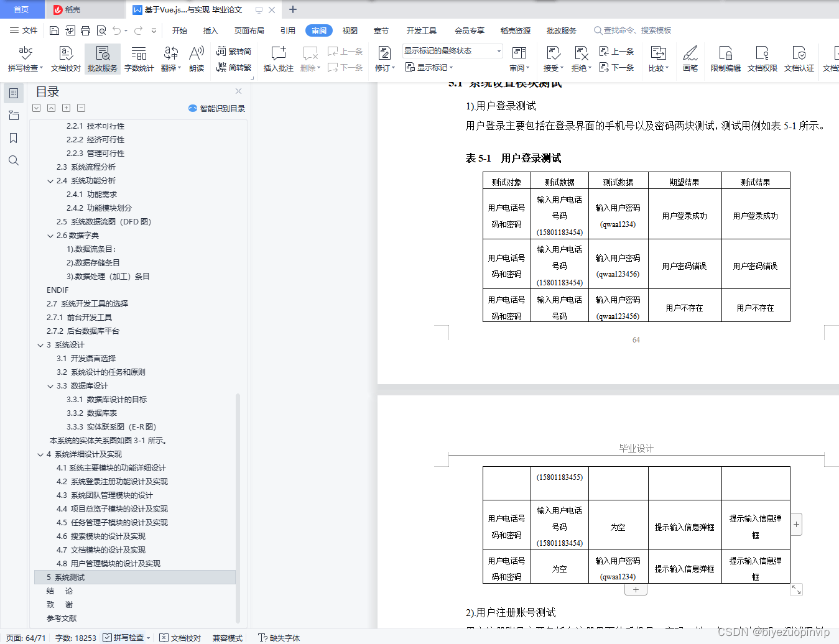Convert text to traditional Chinese (繁转简)
Screen dimensions: 839x644
[x=234, y=52]
